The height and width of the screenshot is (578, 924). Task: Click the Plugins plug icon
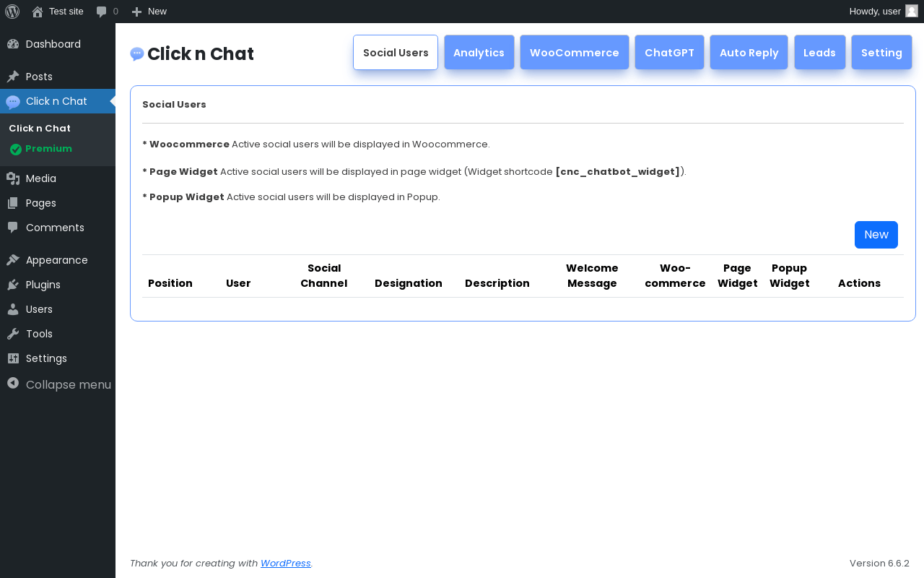[13, 285]
